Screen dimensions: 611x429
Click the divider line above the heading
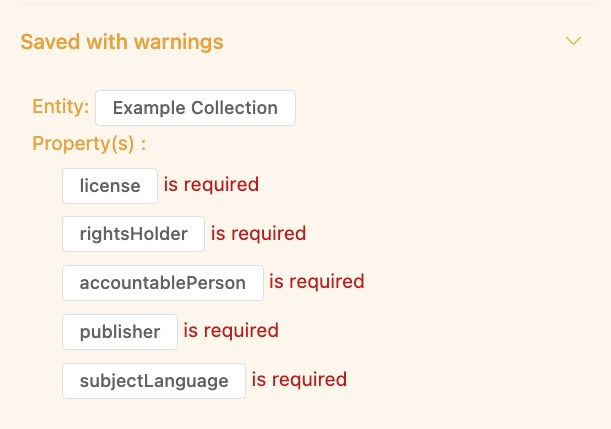[x=308, y=4]
